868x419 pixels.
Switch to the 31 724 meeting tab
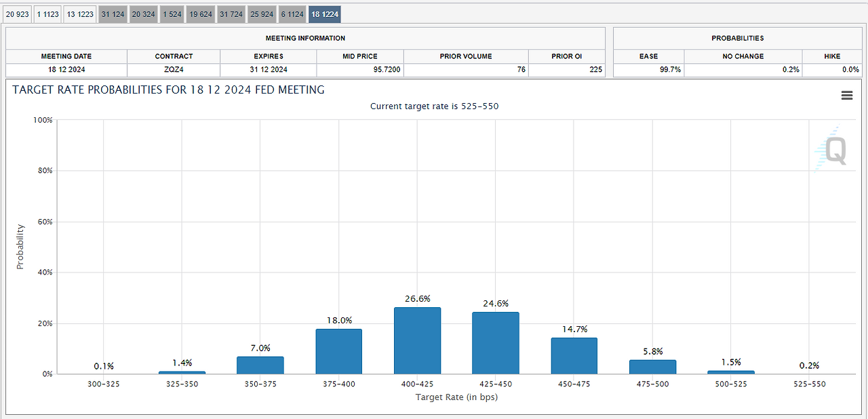click(231, 14)
